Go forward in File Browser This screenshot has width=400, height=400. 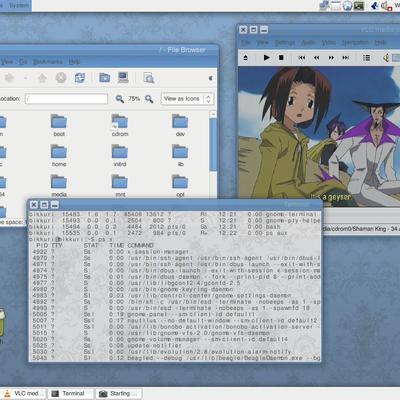point(9,78)
